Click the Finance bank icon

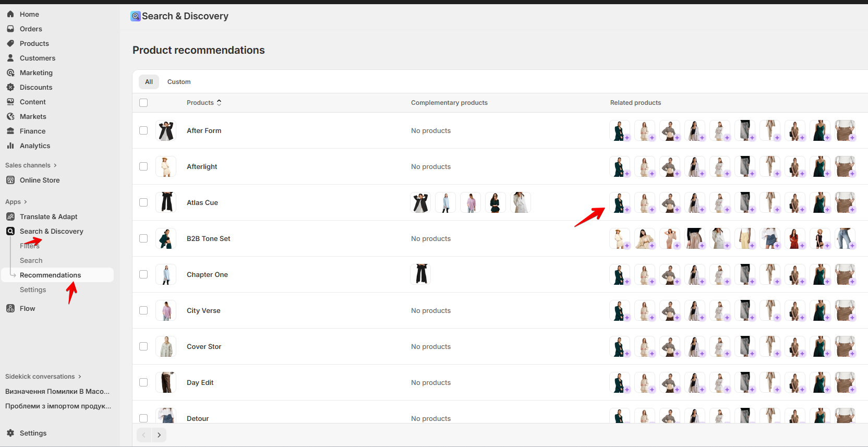coord(10,131)
